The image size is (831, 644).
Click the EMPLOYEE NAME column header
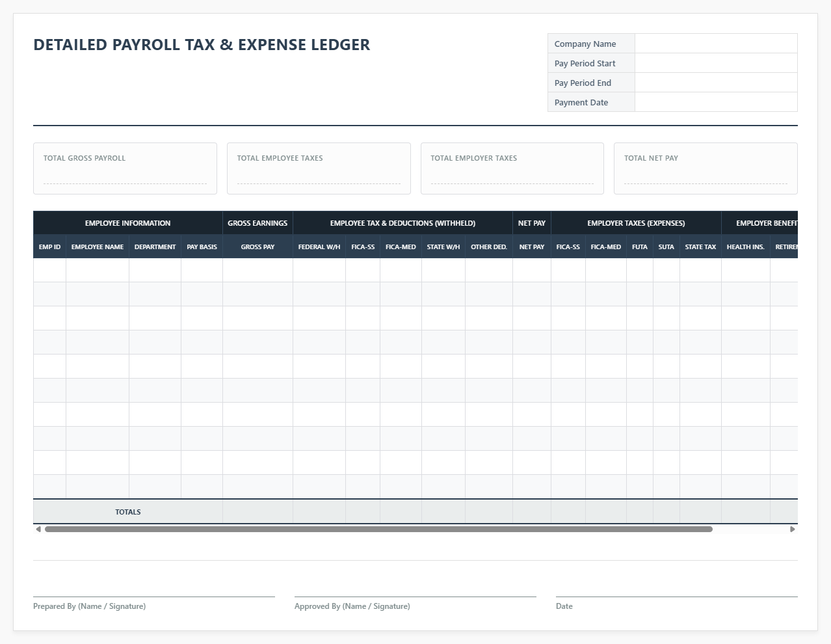coord(98,247)
